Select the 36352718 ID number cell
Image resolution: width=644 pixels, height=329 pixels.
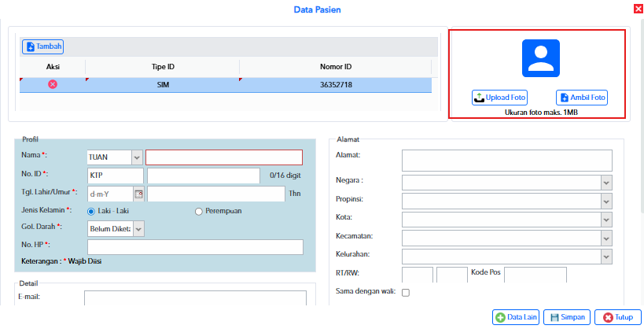pyautogui.click(x=336, y=85)
